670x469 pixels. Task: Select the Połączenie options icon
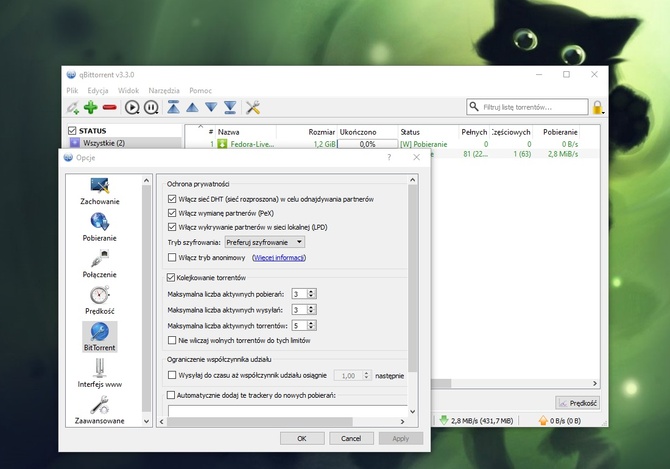(x=100, y=263)
